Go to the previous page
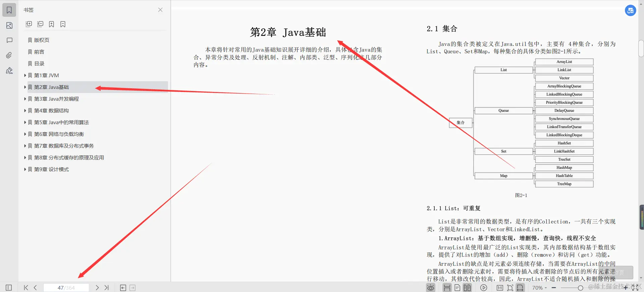Viewport: 644px width, 292px height. pos(35,288)
